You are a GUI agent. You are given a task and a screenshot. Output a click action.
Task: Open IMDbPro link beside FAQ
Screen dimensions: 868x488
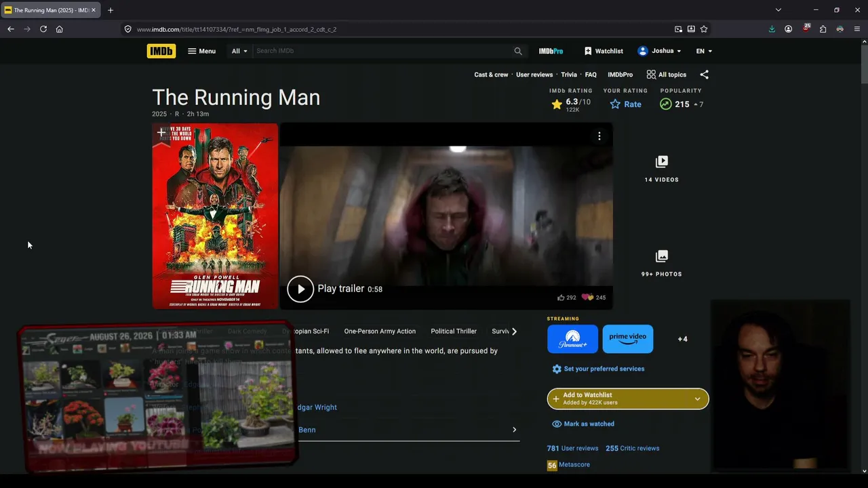pyautogui.click(x=620, y=75)
